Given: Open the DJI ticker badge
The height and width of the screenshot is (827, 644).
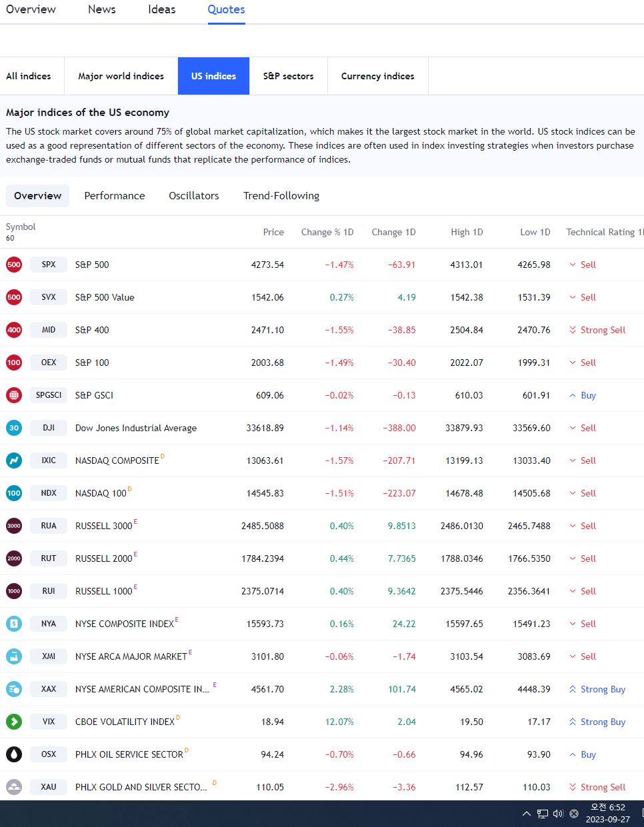Looking at the screenshot, I should click(x=49, y=428).
